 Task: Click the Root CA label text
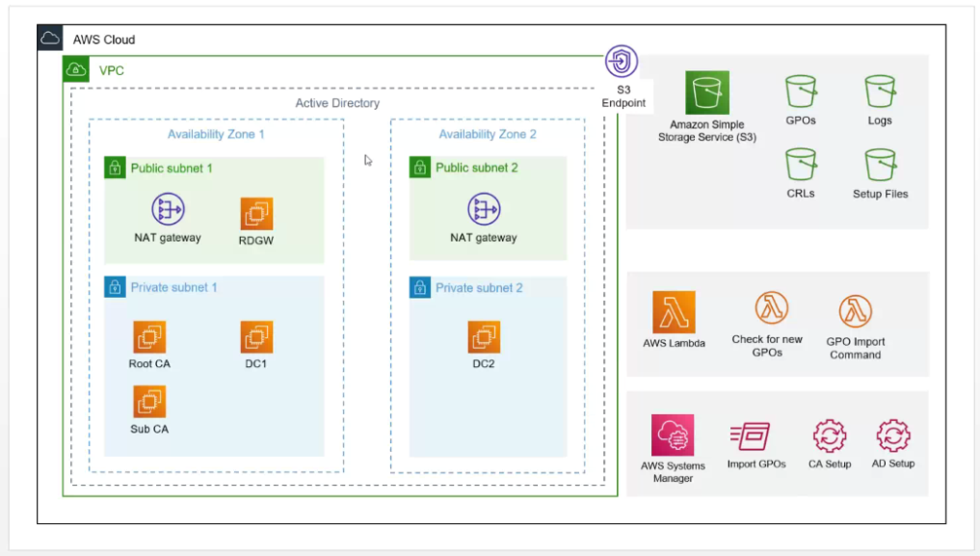149,363
